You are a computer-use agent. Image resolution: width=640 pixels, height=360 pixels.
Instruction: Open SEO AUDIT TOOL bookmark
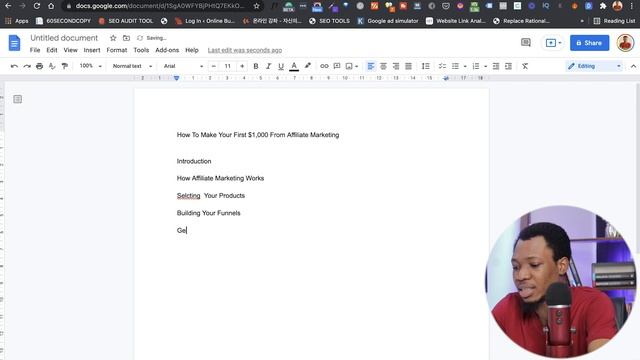[126, 21]
